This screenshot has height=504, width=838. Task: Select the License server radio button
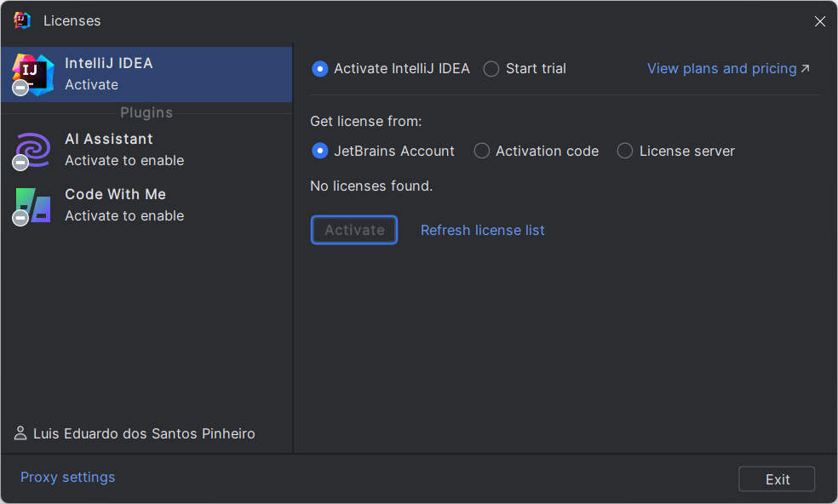pos(625,151)
